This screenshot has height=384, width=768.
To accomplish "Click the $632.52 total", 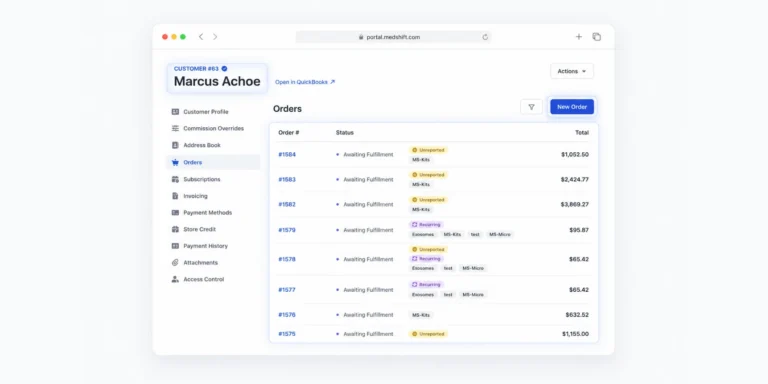I will coord(577,314).
